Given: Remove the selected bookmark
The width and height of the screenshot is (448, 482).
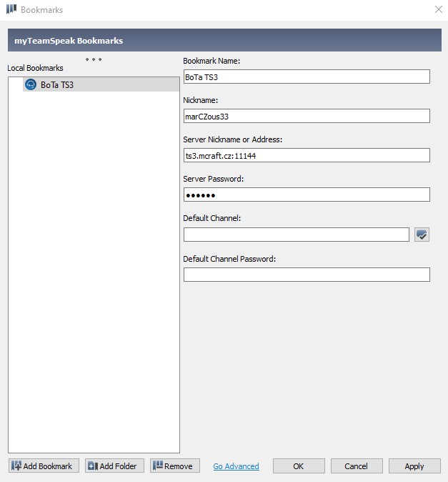Looking at the screenshot, I should point(175,466).
